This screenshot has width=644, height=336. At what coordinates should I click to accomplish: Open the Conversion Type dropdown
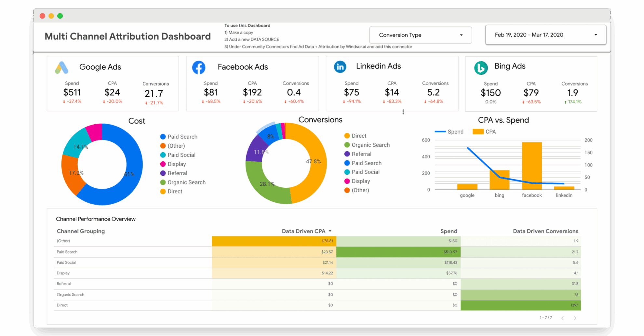point(420,35)
